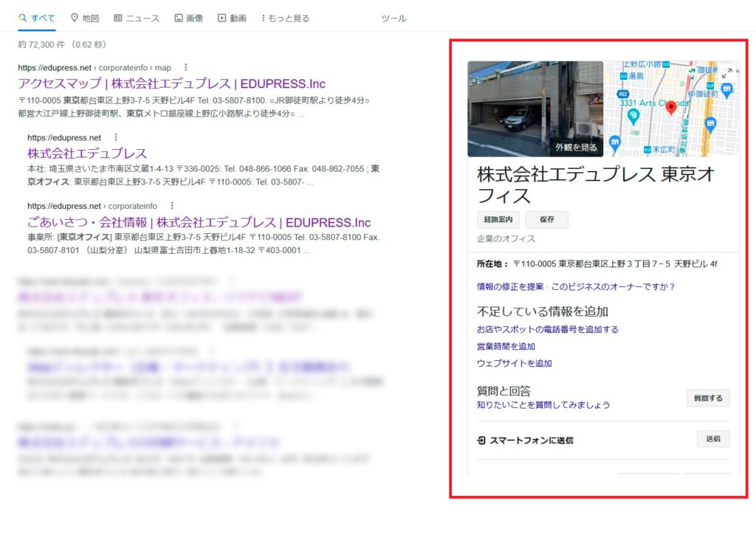Image resolution: width=756 pixels, height=538 pixels.
Task: Click the send-to-smartphone icon
Action: 481,440
